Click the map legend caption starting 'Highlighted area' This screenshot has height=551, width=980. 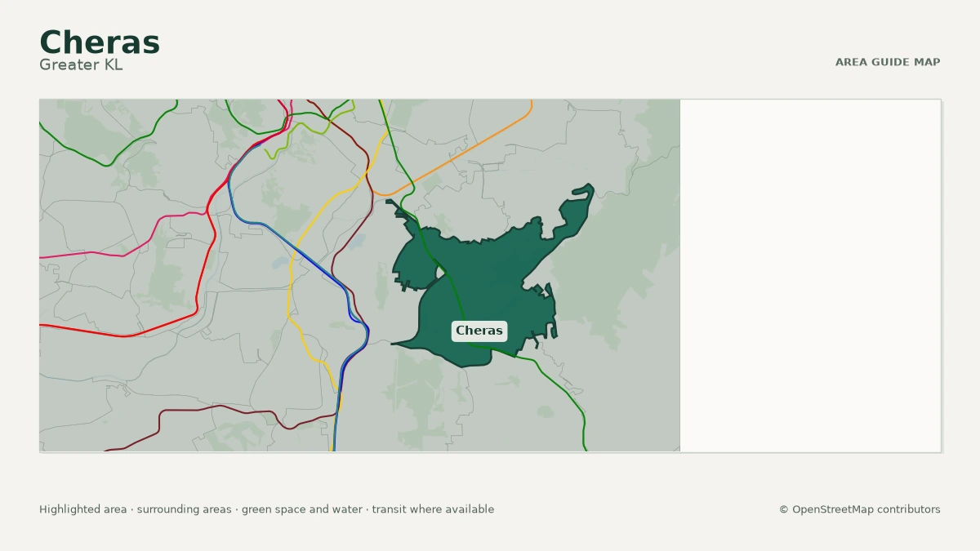(266, 509)
